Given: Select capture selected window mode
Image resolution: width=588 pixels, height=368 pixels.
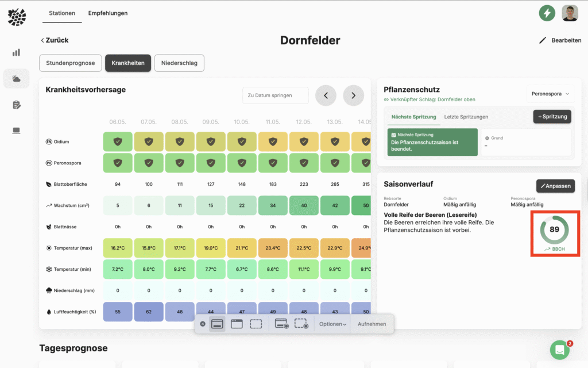Looking at the screenshot, I should (x=237, y=324).
